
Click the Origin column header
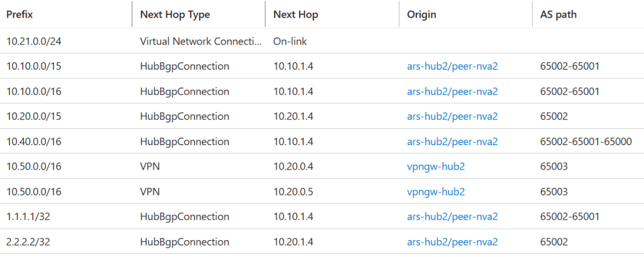pos(421,15)
